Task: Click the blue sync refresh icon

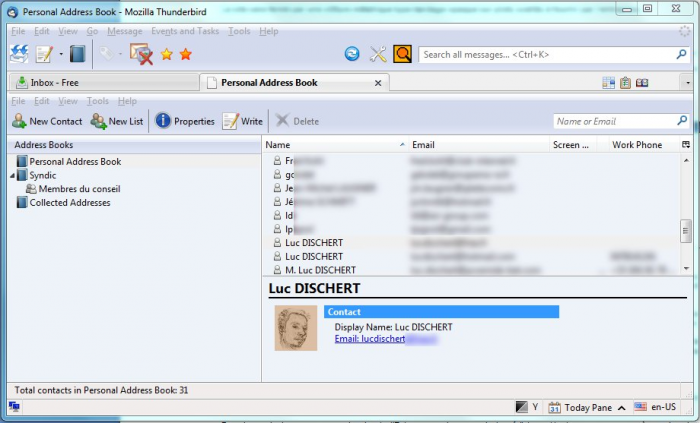Action: pos(352,54)
